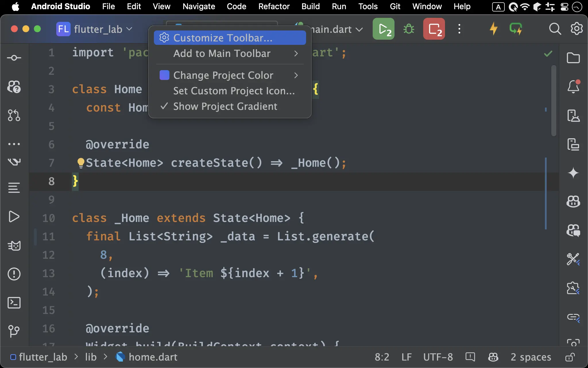Open the Commit tool window icon
The height and width of the screenshot is (368, 588).
click(x=14, y=58)
